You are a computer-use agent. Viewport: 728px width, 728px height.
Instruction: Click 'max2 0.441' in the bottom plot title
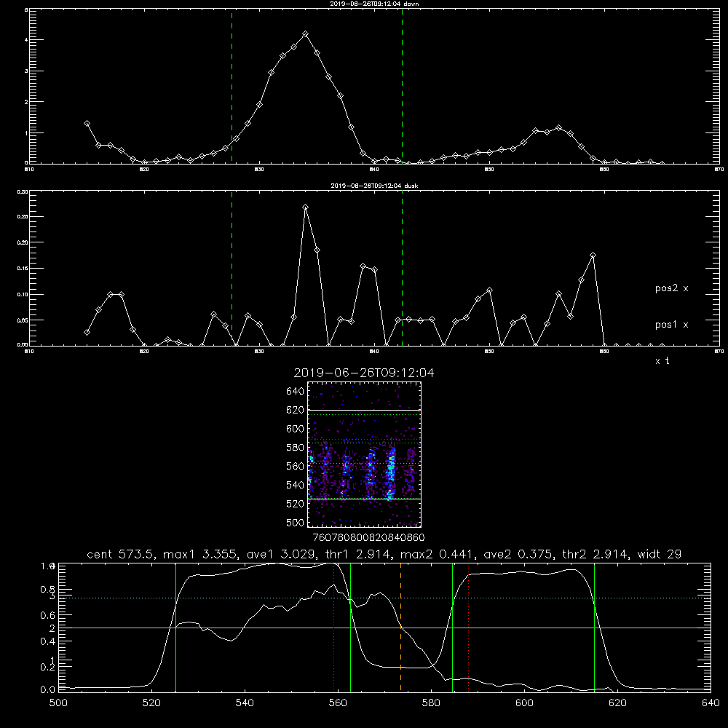tap(436, 554)
